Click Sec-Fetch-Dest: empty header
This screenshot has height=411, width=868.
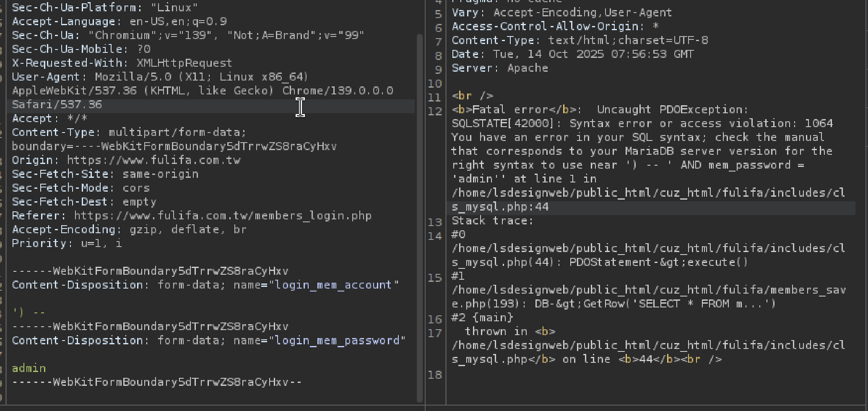(x=84, y=201)
